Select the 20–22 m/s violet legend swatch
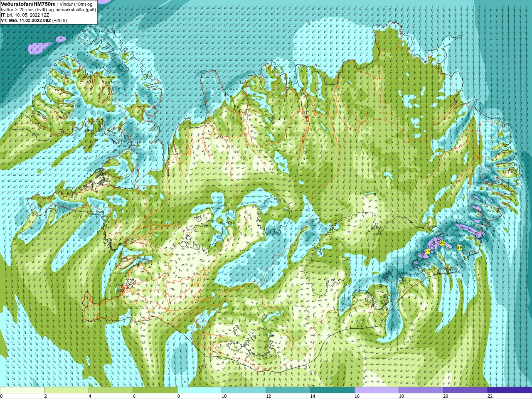Image resolution: width=532 pixels, height=399 pixels. tap(465, 390)
